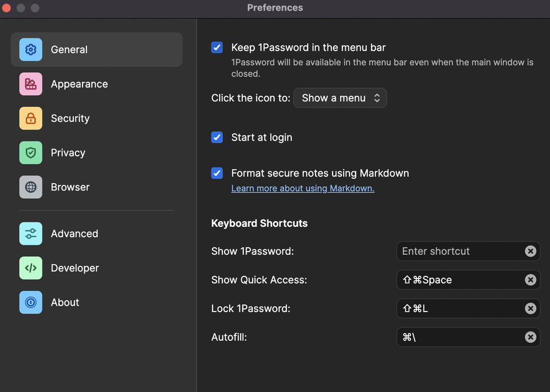This screenshot has height=392, width=550.
Task: Open Advanced using the sliders icon
Action: [x=31, y=233]
